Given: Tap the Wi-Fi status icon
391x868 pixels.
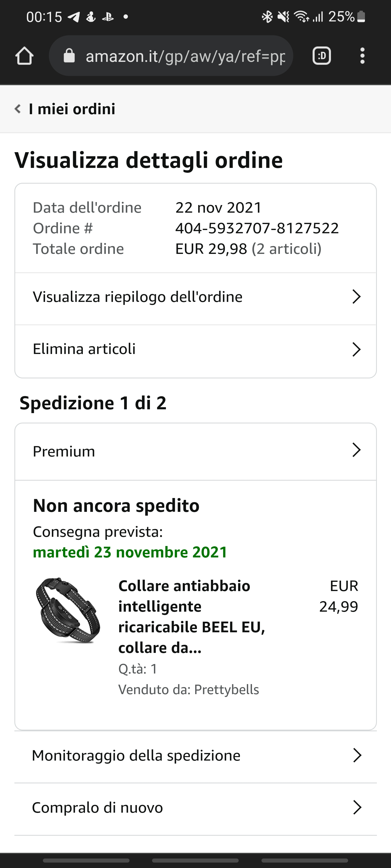Looking at the screenshot, I should click(x=301, y=17).
